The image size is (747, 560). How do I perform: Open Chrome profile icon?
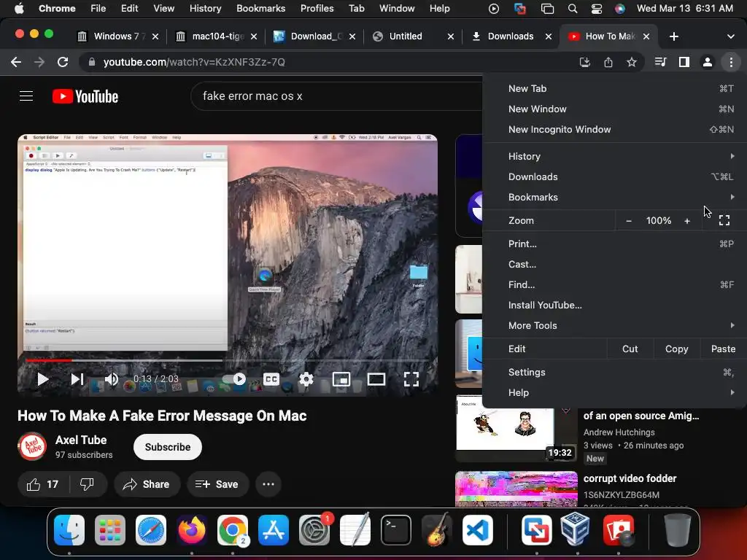tap(708, 62)
